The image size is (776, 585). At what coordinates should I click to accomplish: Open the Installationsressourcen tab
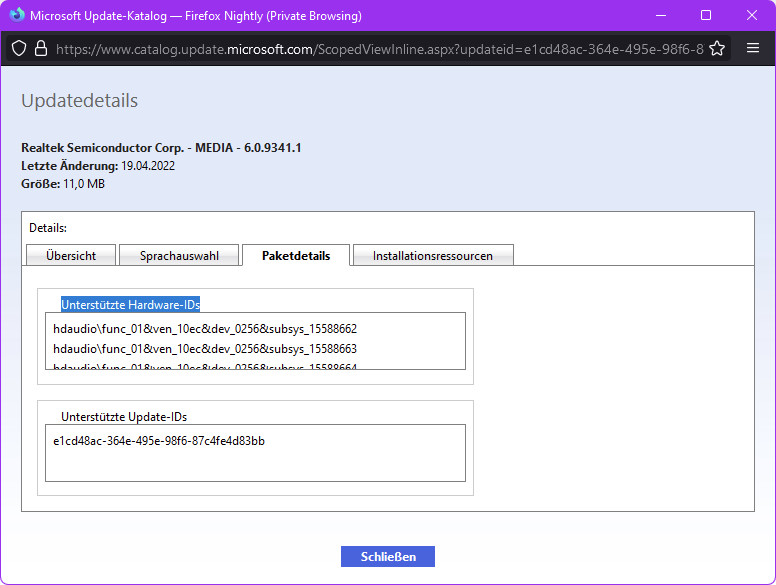click(x=433, y=255)
